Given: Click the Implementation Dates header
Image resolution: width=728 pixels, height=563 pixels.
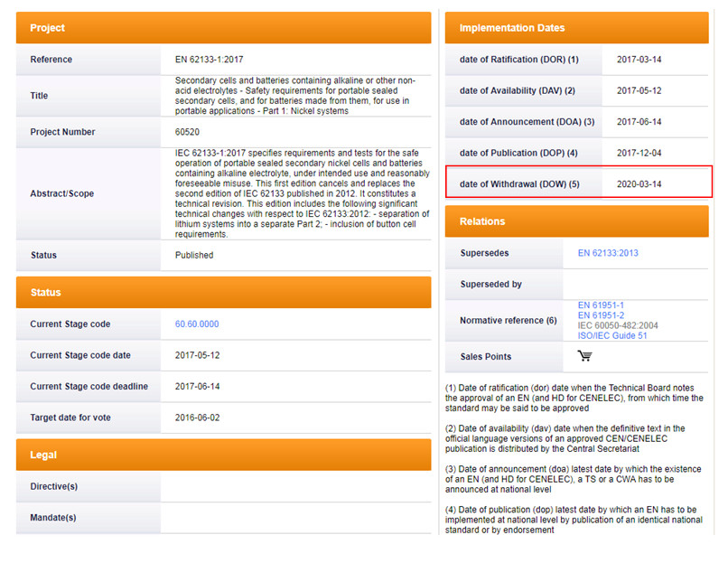Looking at the screenshot, I should [x=576, y=28].
